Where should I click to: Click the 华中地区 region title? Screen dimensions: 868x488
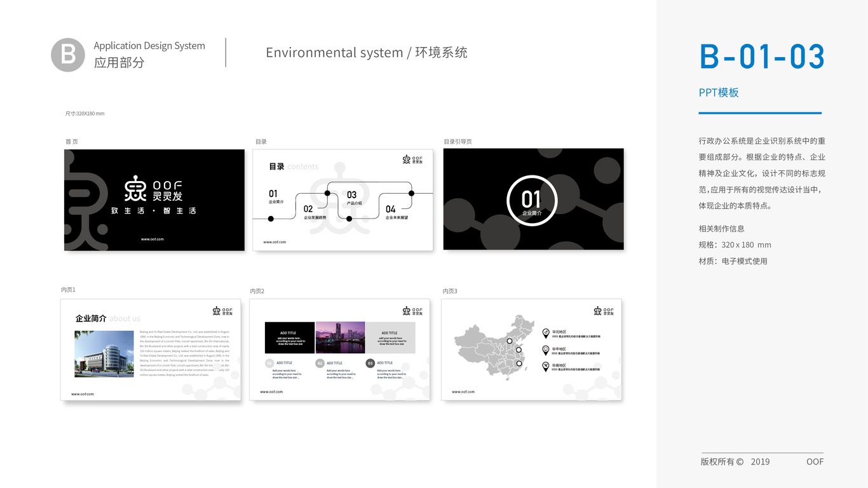pyautogui.click(x=559, y=349)
